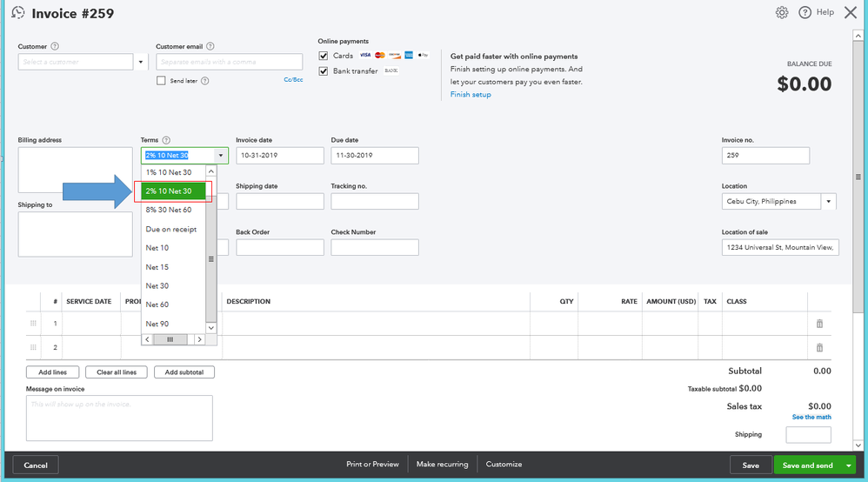Toggle the Cards online payment checkbox
The image size is (868, 482).
(324, 56)
